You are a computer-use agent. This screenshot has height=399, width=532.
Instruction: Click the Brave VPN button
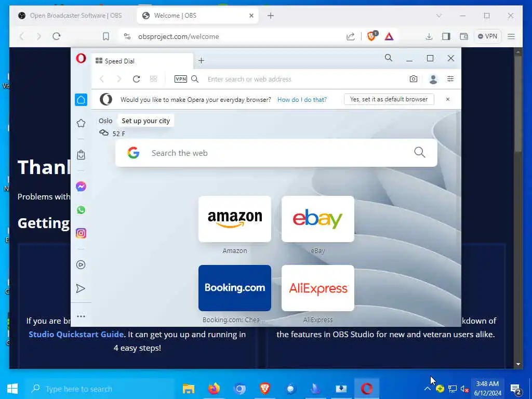pos(487,36)
